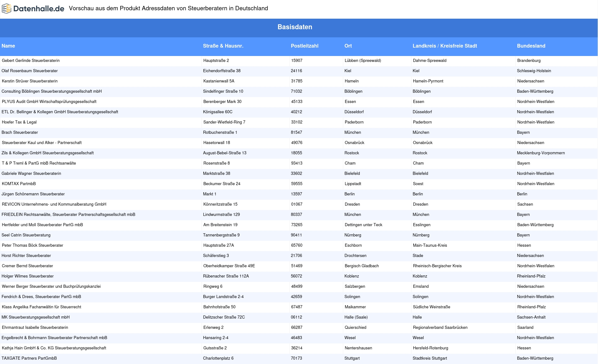This screenshot has height=364, width=598.
Task: Click street cell Königsallee 60C
Action: (x=218, y=112)
